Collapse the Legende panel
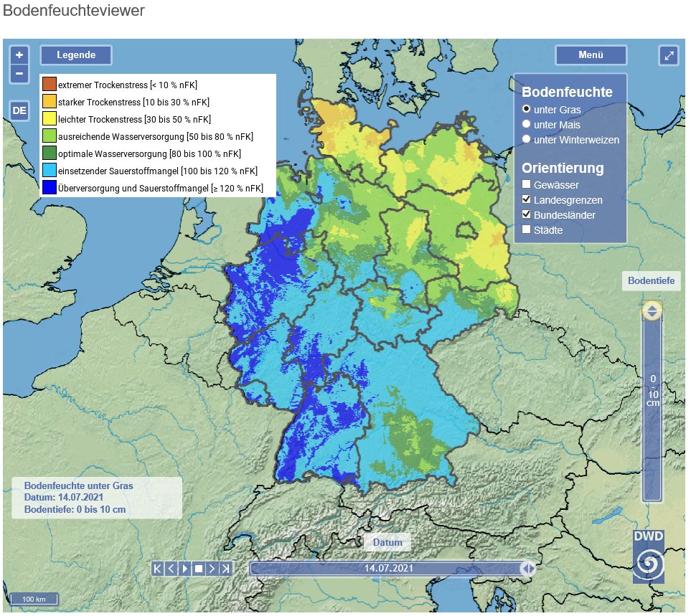This screenshot has height=616, width=691. click(75, 55)
